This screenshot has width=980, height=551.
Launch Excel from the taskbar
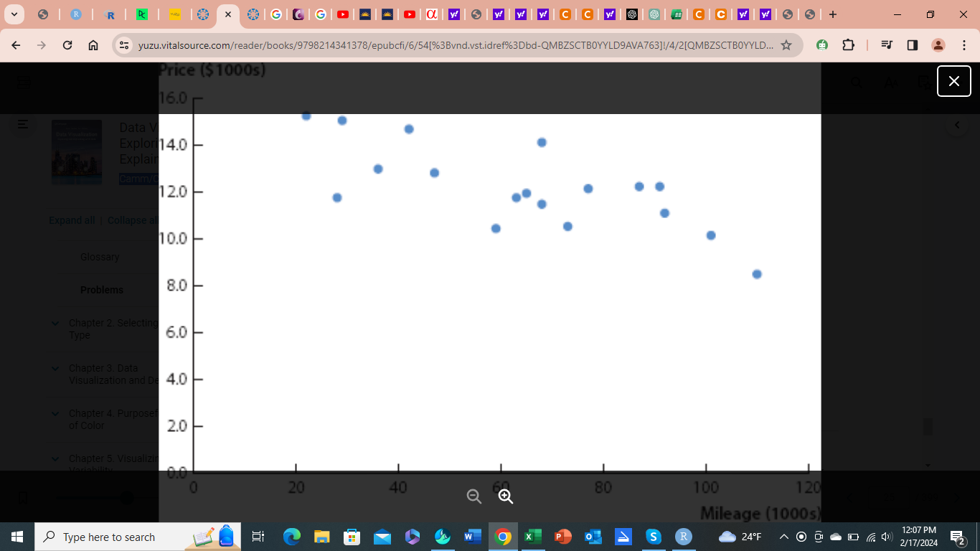[532, 537]
